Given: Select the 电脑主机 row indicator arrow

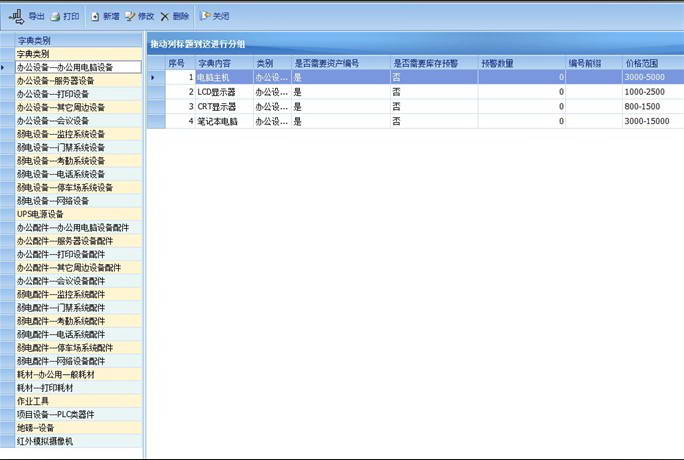Looking at the screenshot, I should point(153,77).
